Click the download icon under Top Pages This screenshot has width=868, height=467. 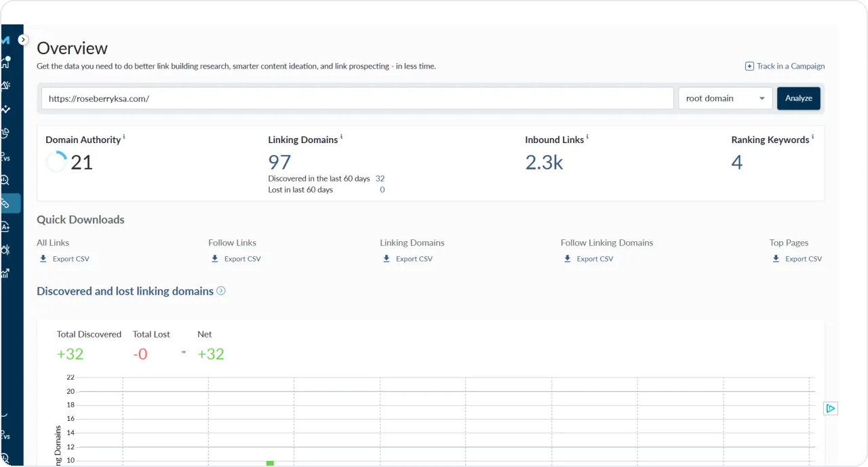click(x=776, y=259)
